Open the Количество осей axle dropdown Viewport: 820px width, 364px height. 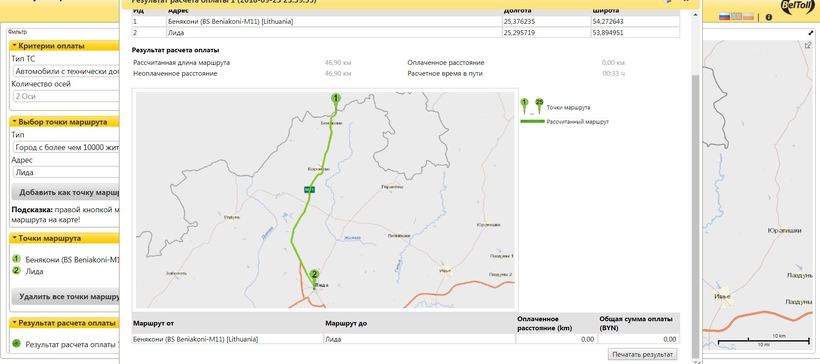click(66, 96)
